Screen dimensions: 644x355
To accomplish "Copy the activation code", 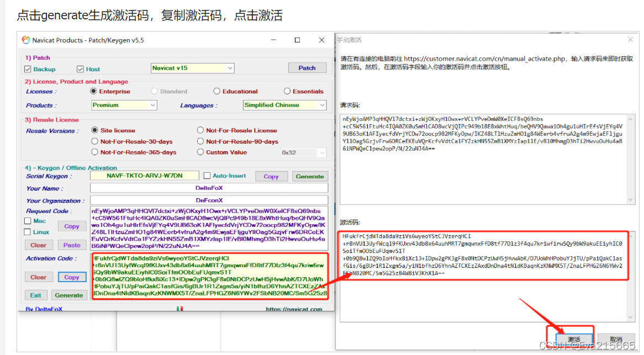I will pyautogui.click(x=71, y=277).
